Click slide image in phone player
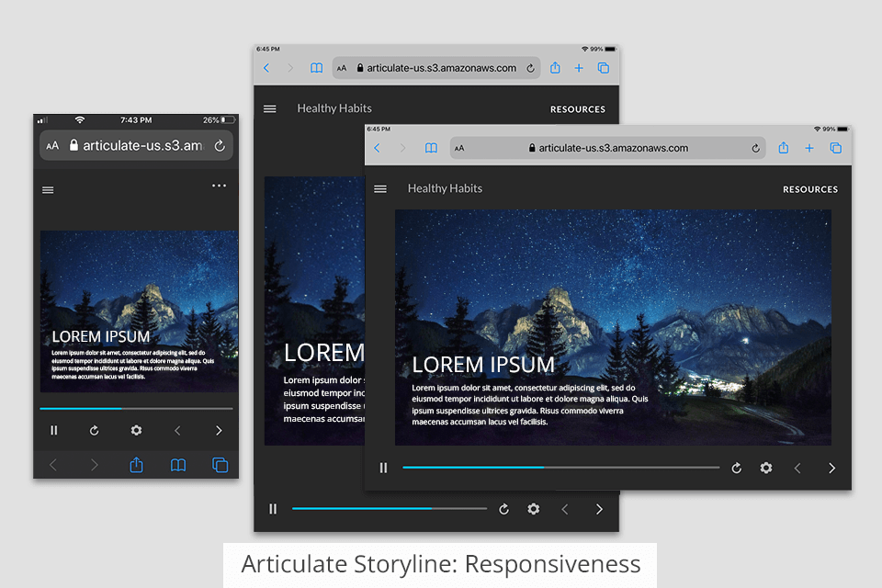This screenshot has width=882, height=588. tap(139, 311)
